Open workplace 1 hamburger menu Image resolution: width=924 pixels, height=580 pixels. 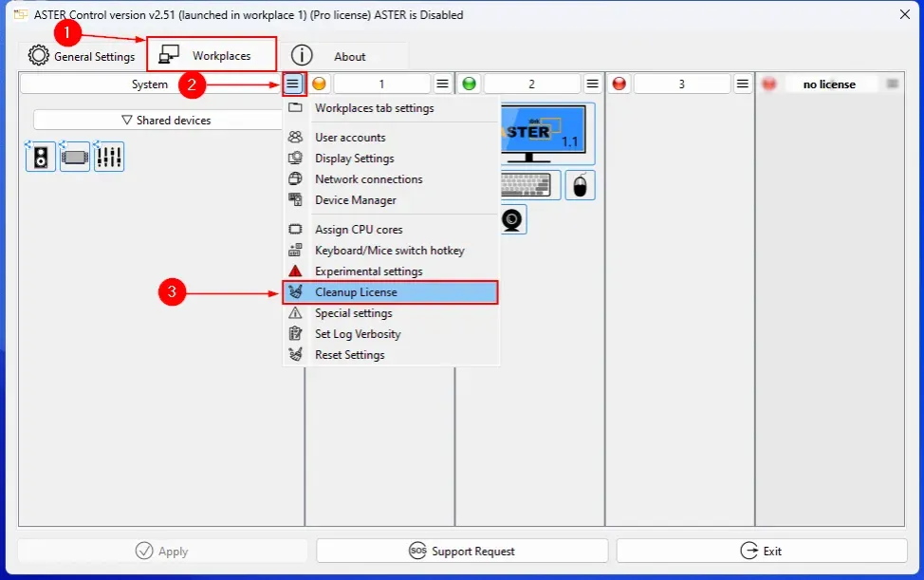[x=443, y=84]
